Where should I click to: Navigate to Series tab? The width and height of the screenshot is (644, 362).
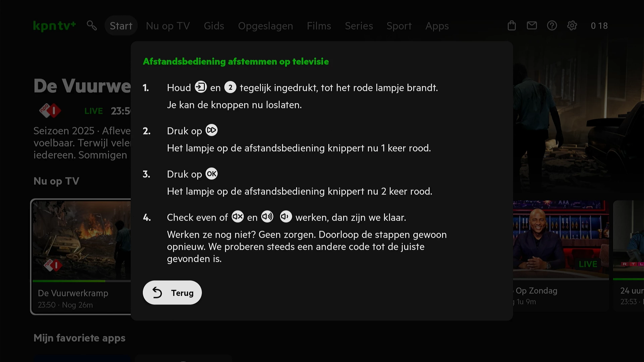(359, 26)
